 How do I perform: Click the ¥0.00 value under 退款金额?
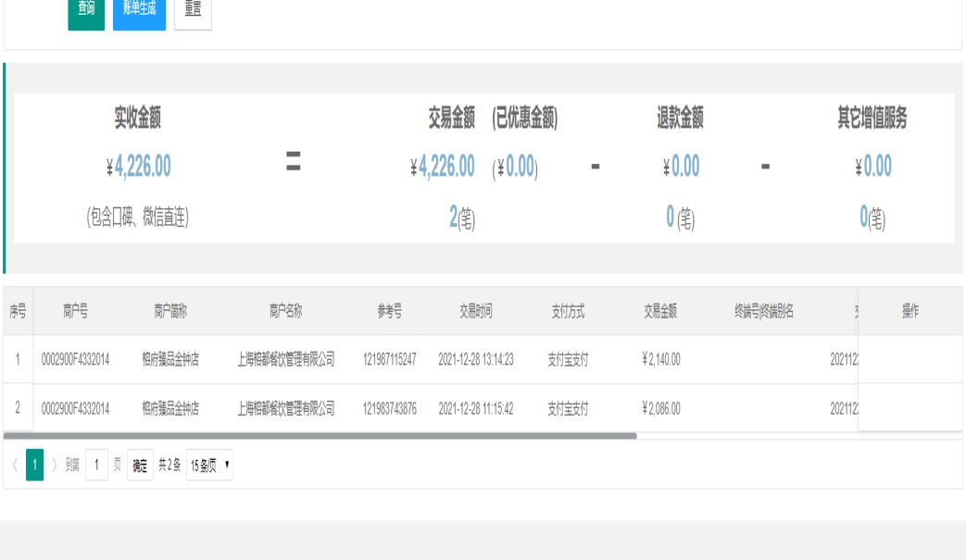[681, 167]
